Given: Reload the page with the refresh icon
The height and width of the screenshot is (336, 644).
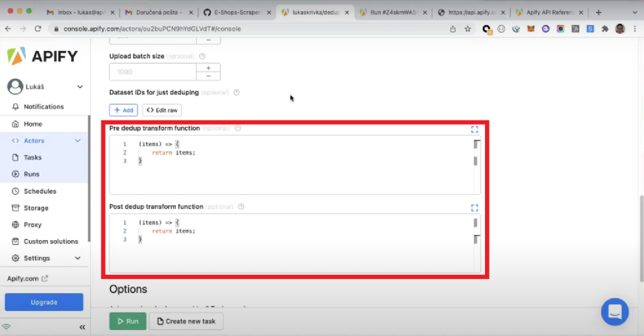Looking at the screenshot, I should pos(38,29).
